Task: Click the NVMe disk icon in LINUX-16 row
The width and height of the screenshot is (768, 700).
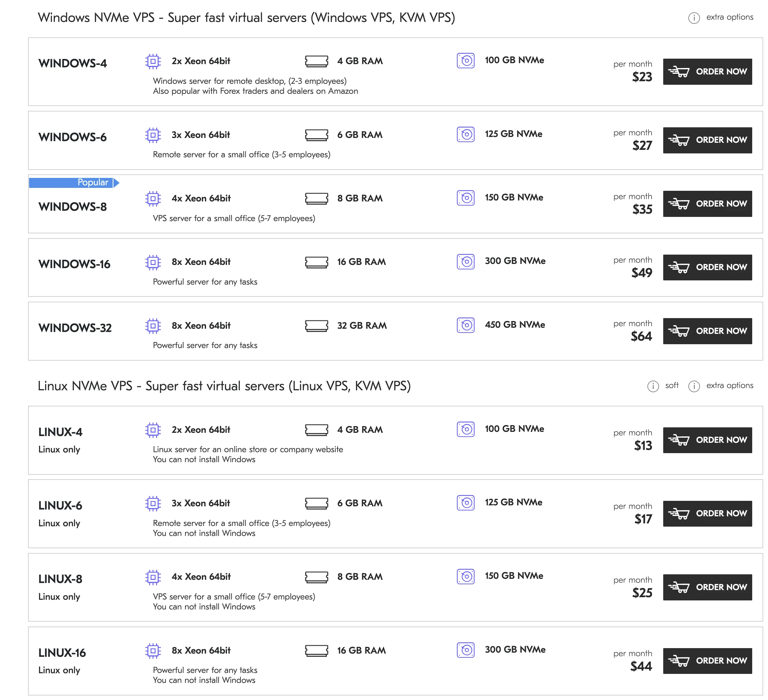Action: click(x=465, y=650)
